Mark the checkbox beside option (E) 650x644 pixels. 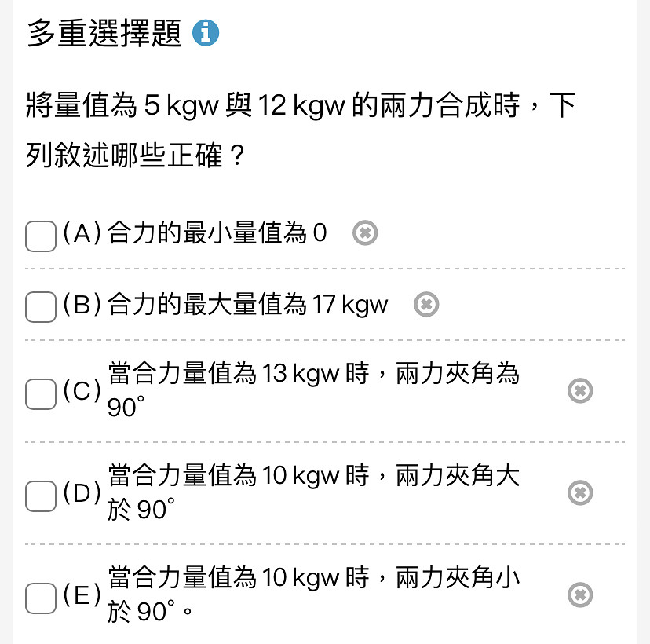coord(41,598)
